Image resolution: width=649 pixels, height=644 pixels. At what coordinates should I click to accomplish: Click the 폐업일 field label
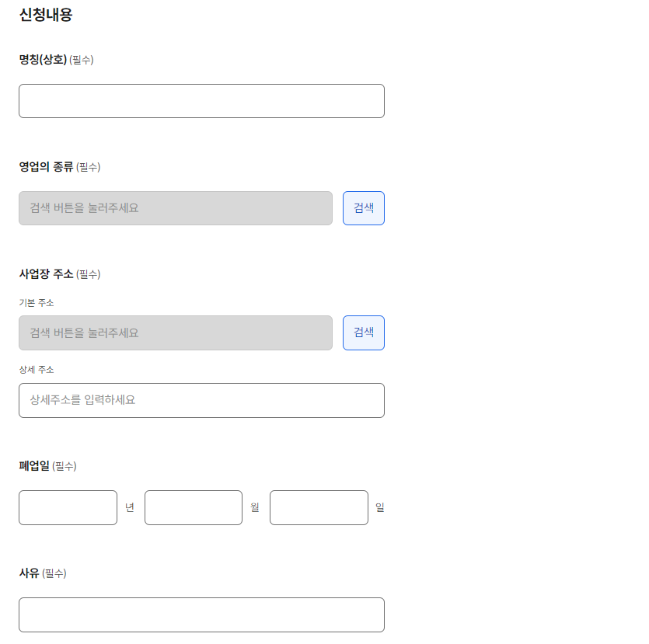34,466
